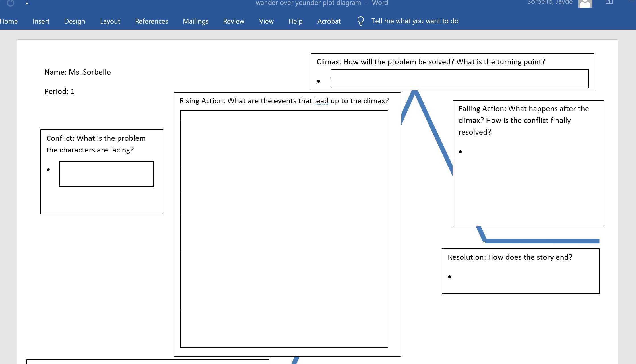Click the Tell me what you want field
This screenshot has width=636, height=364.
tap(414, 21)
